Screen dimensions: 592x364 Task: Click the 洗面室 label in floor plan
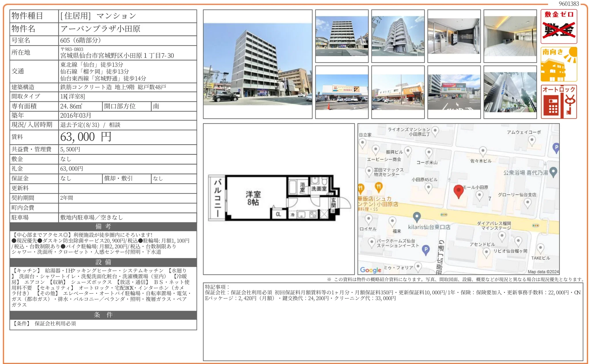click(319, 189)
